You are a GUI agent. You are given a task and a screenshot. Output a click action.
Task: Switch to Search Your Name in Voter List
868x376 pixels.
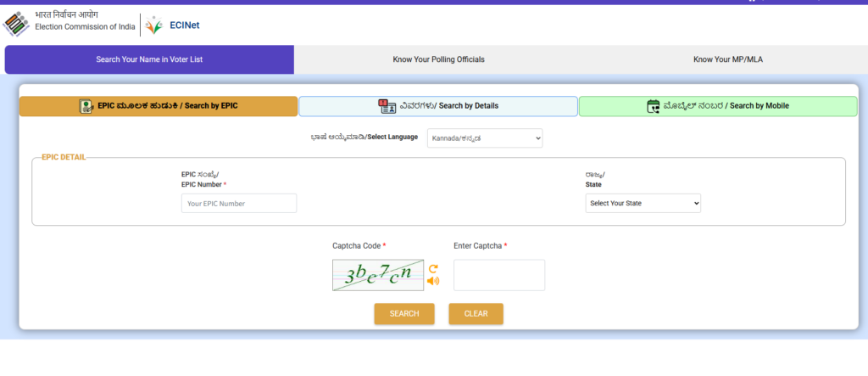pyautogui.click(x=149, y=59)
